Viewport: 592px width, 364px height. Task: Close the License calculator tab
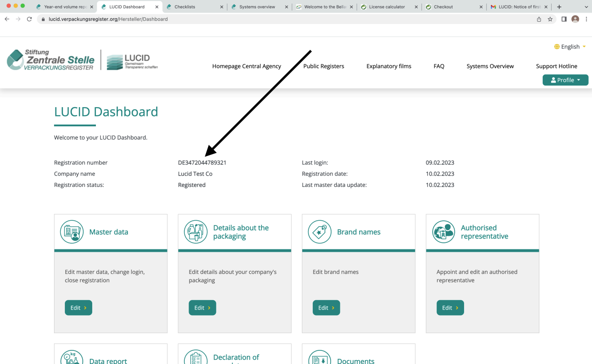[416, 7]
